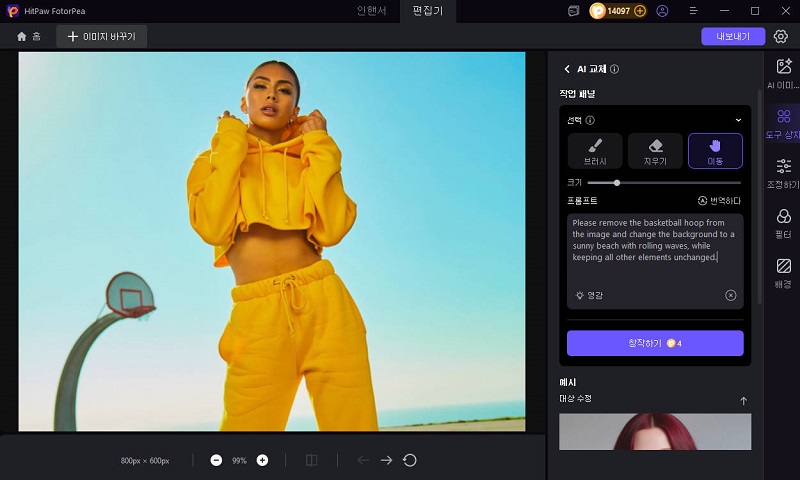Collapse the selection (선택) section chevron

pos(739,120)
